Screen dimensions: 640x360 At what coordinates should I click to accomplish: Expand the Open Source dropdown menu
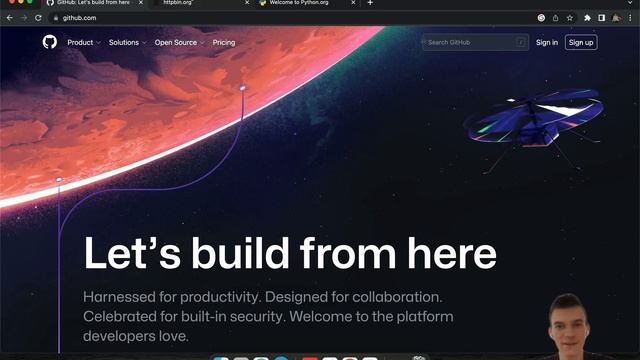179,42
